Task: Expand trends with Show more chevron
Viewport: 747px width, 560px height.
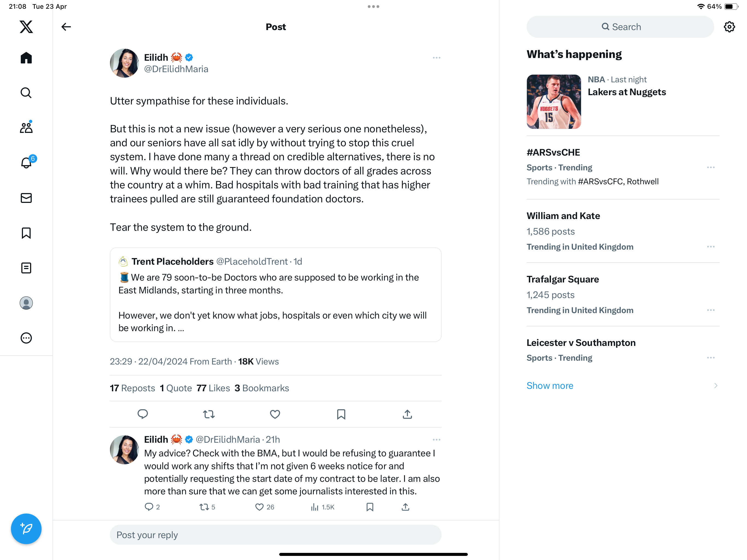Action: (x=716, y=386)
